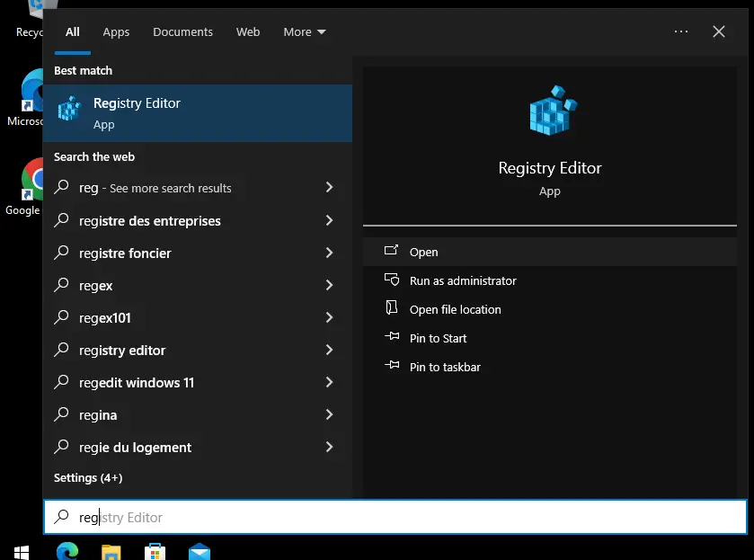This screenshot has height=560, width=754.
Task: Switch to the Apps tab
Action: [x=116, y=31]
